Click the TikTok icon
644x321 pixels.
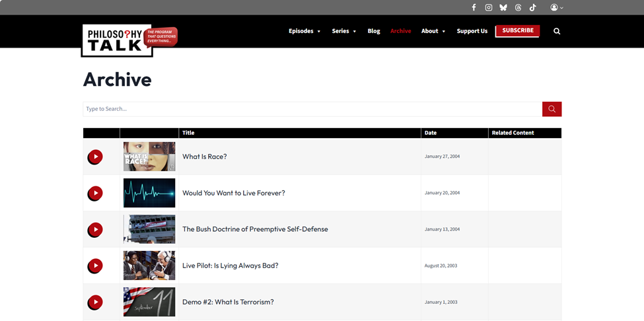pos(533,8)
